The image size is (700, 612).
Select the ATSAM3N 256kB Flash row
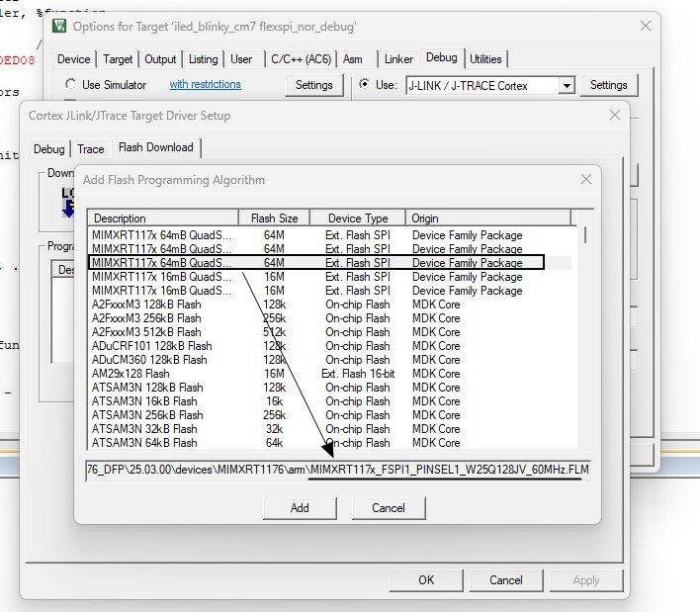329,415
